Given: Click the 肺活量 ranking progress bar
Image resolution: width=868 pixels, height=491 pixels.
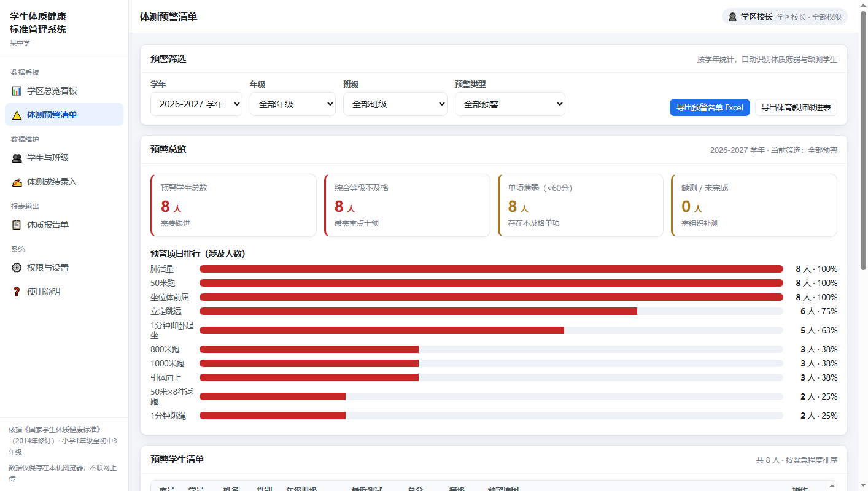Looking at the screenshot, I should (491, 269).
